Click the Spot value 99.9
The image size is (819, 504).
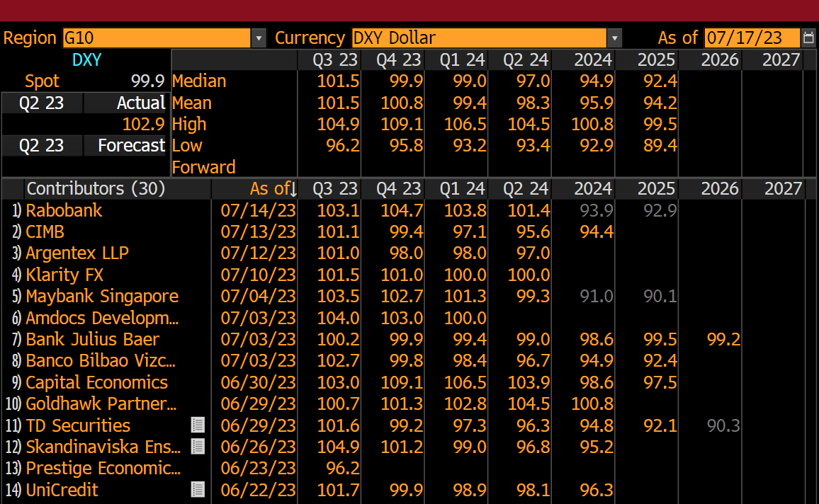click(148, 81)
